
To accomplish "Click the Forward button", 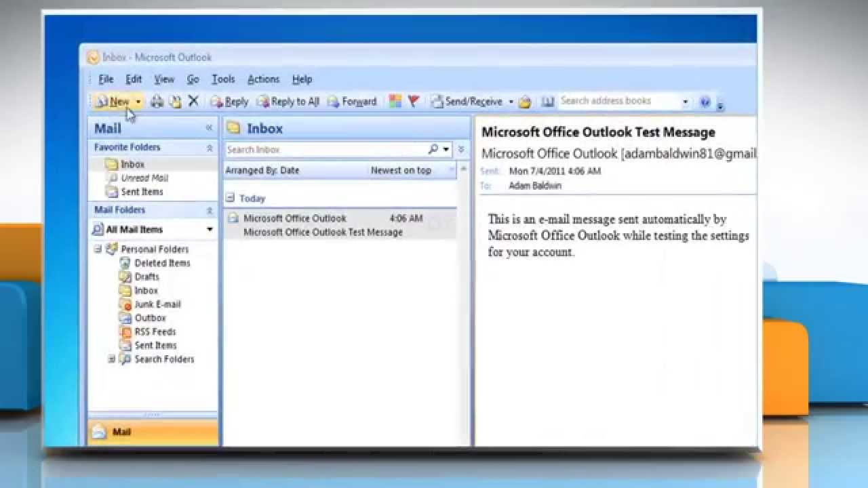I will [x=351, y=102].
